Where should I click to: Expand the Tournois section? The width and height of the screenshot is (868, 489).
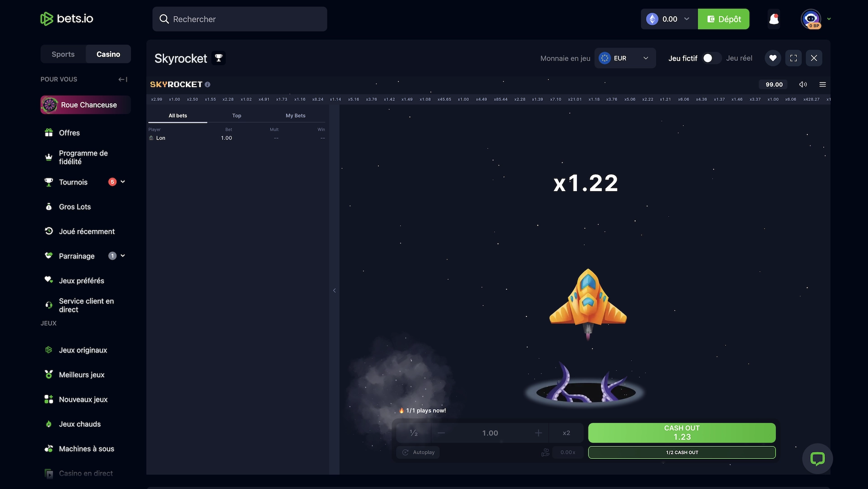[x=123, y=182]
